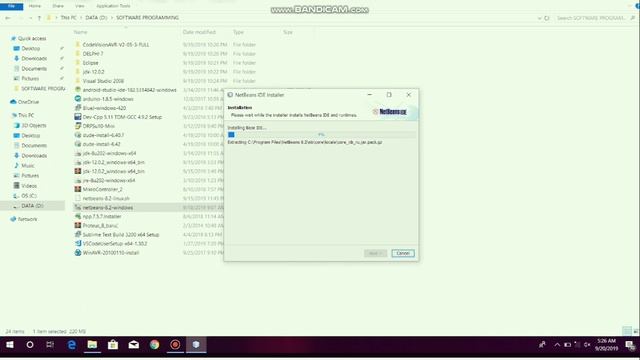Select the jdk-12.0.2 folder icon

click(78, 72)
